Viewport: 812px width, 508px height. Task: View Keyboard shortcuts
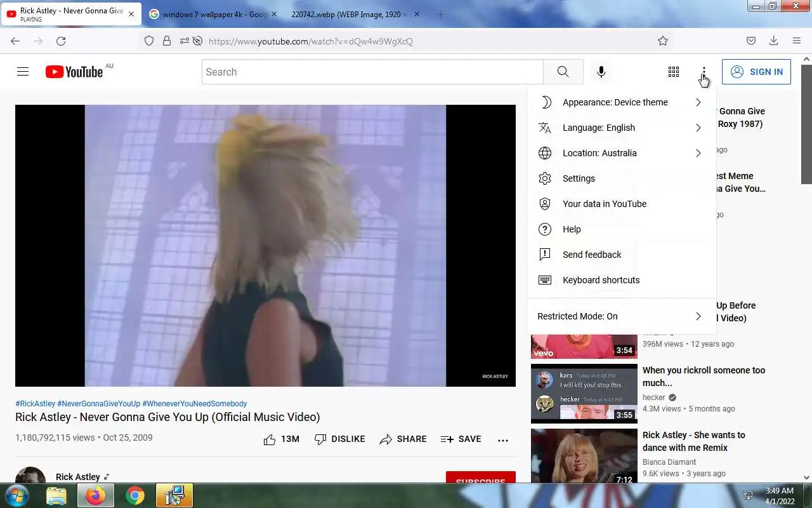point(622,280)
